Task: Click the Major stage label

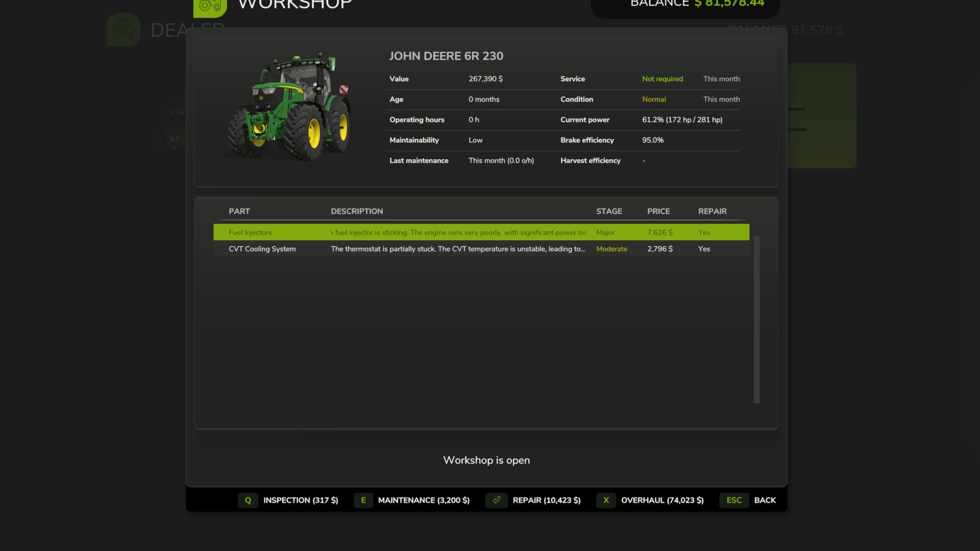Action: (605, 232)
